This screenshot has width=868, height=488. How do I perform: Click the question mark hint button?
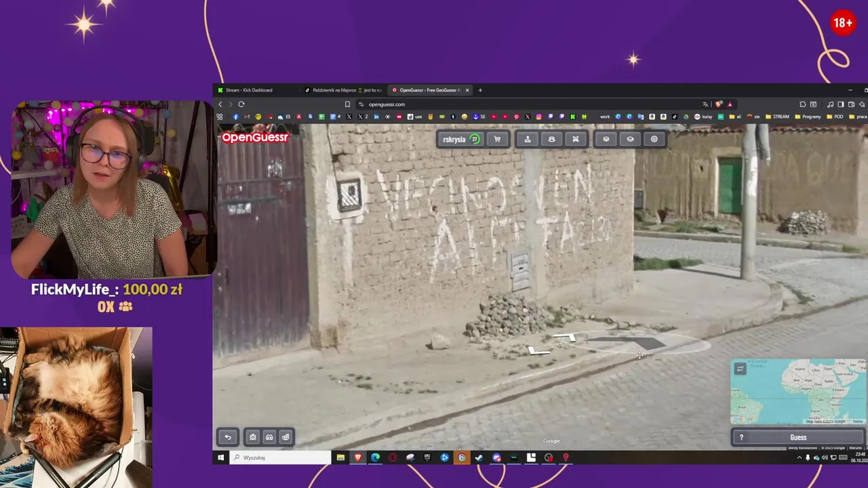click(741, 437)
